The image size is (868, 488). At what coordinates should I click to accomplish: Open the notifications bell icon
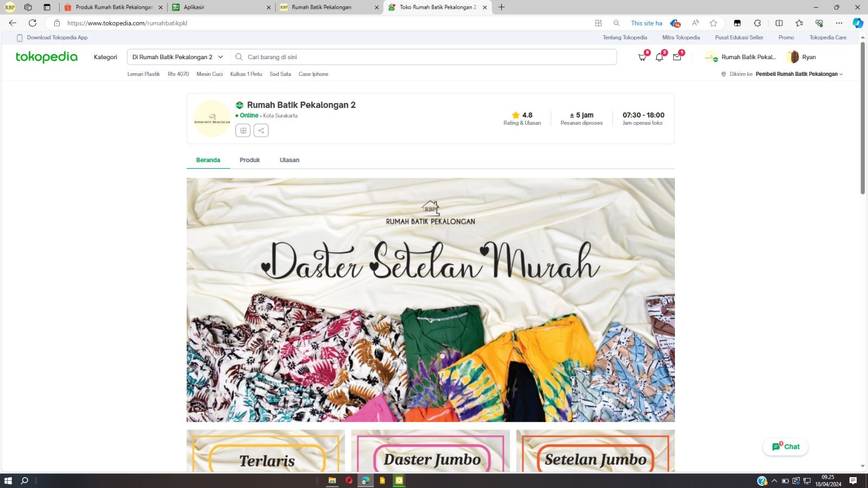coord(660,57)
